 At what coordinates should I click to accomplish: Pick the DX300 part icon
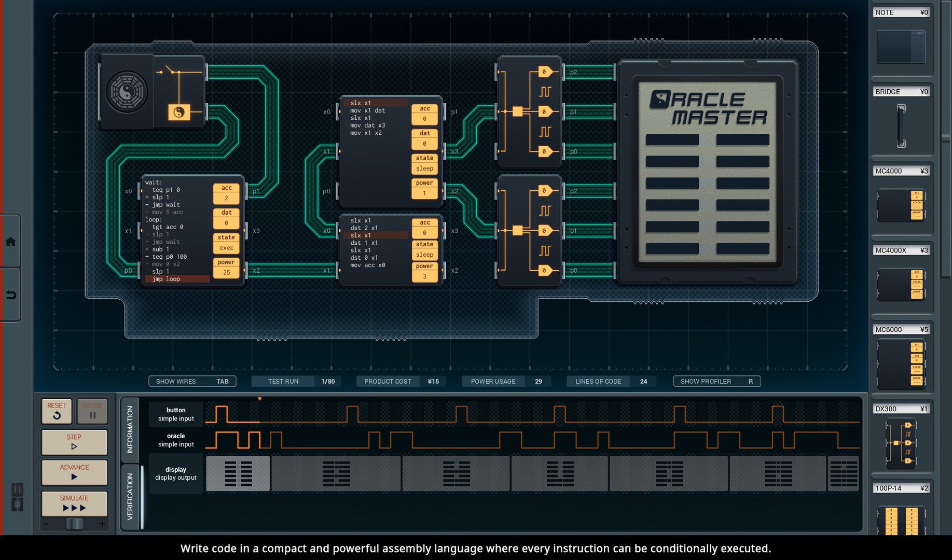point(901,443)
